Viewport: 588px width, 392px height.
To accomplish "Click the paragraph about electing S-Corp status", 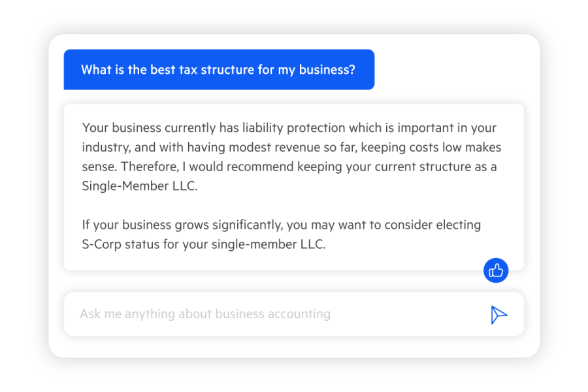I will pos(281,235).
